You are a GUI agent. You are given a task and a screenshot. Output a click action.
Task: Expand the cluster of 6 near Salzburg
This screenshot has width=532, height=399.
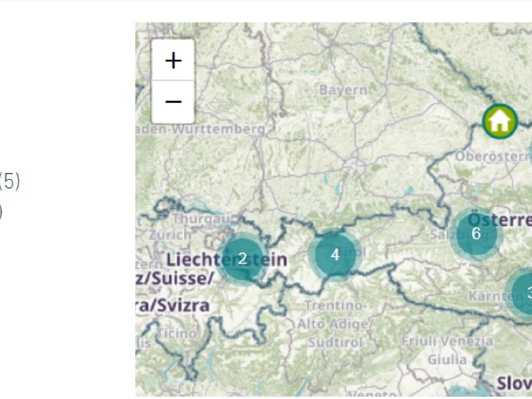pyautogui.click(x=476, y=234)
